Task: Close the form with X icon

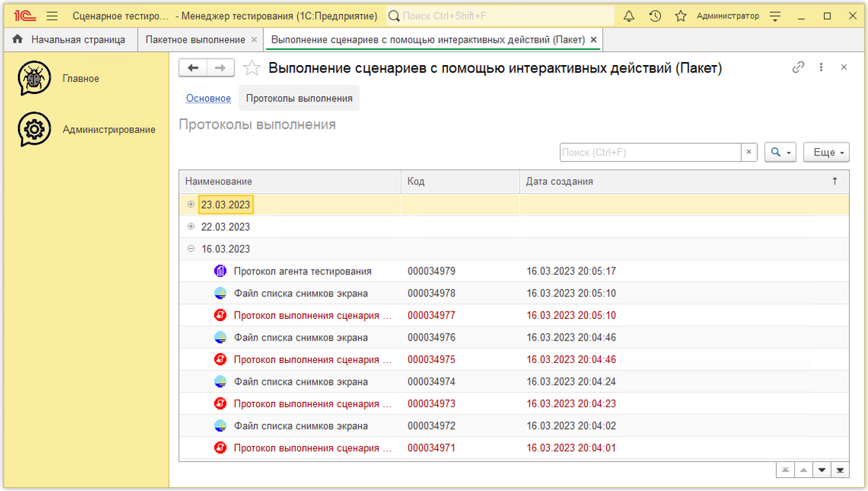Action: [843, 67]
